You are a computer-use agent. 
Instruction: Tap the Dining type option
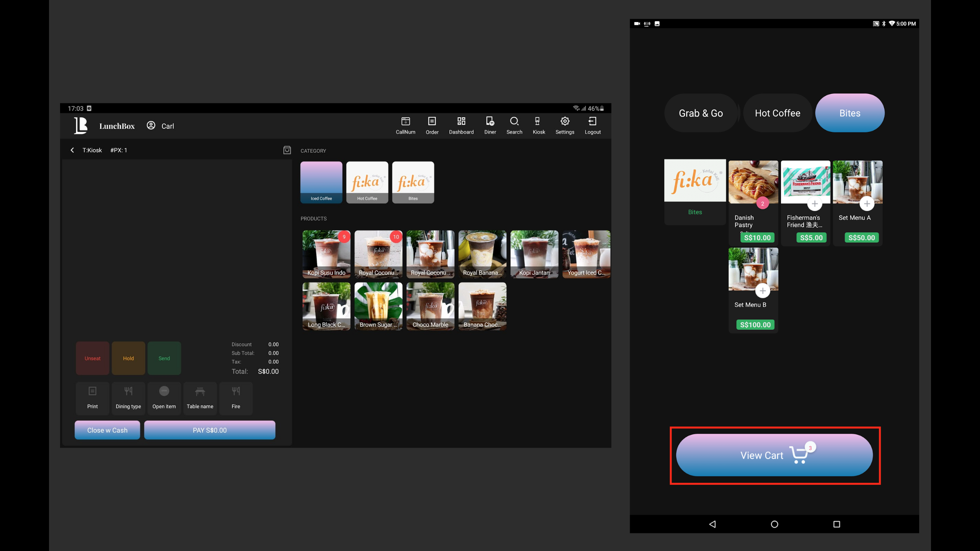(128, 398)
